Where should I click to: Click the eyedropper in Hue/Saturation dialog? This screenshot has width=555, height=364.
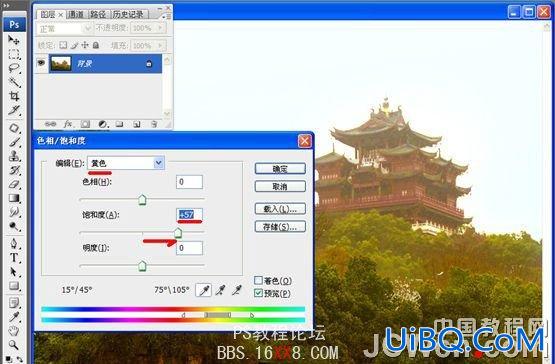[204, 290]
